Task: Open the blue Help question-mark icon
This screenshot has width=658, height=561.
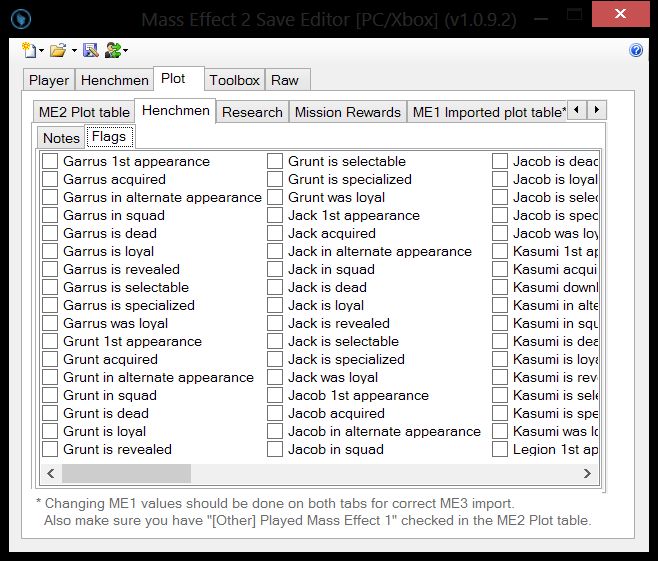Action: pyautogui.click(x=636, y=50)
